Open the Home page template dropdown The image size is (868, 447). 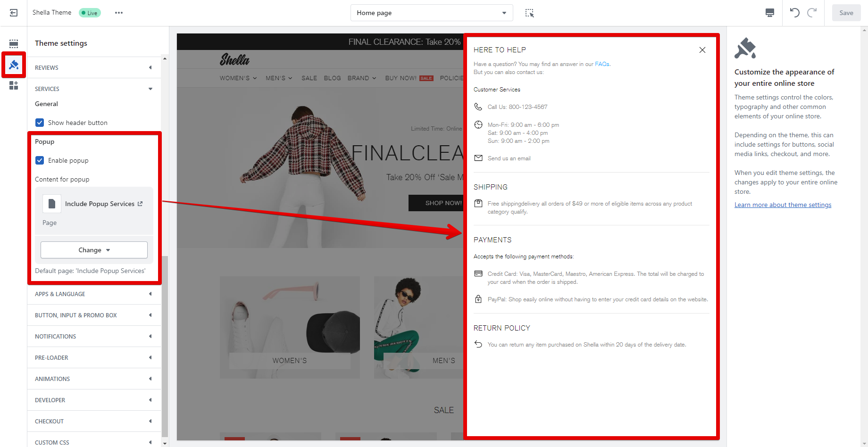pos(431,13)
